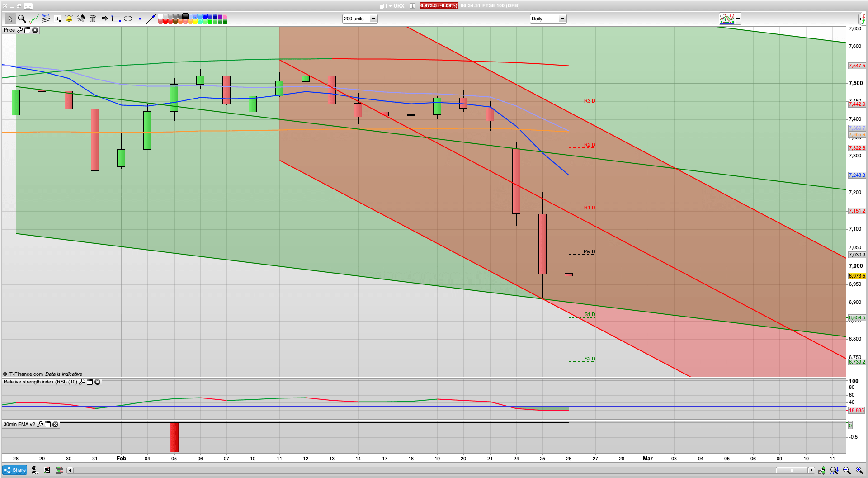
Task: Toggle the Price panel window button
Action: pyautogui.click(x=27, y=30)
